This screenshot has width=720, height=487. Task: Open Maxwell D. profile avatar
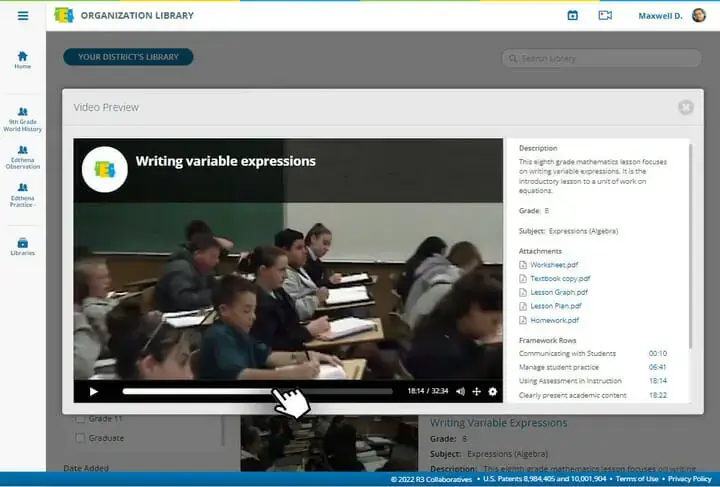tap(699, 16)
